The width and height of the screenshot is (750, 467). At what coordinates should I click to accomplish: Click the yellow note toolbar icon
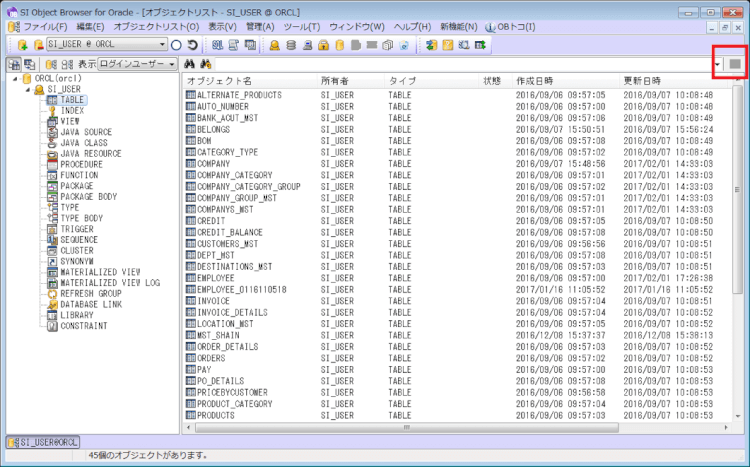pos(448,45)
